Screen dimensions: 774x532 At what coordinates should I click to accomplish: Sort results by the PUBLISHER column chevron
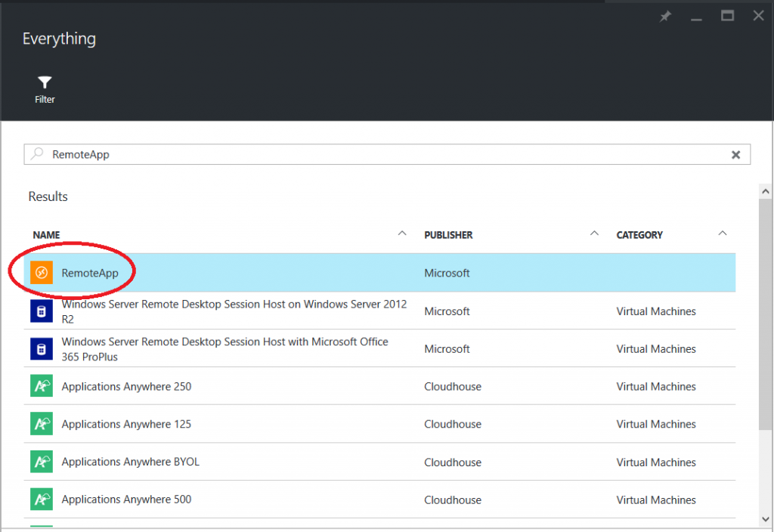[594, 234]
